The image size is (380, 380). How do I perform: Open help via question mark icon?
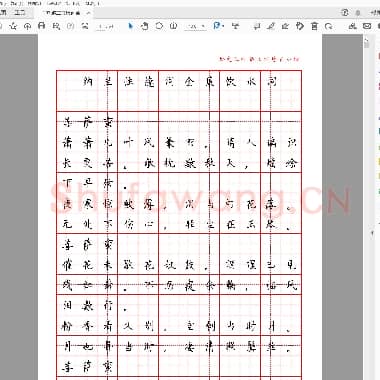point(345,13)
